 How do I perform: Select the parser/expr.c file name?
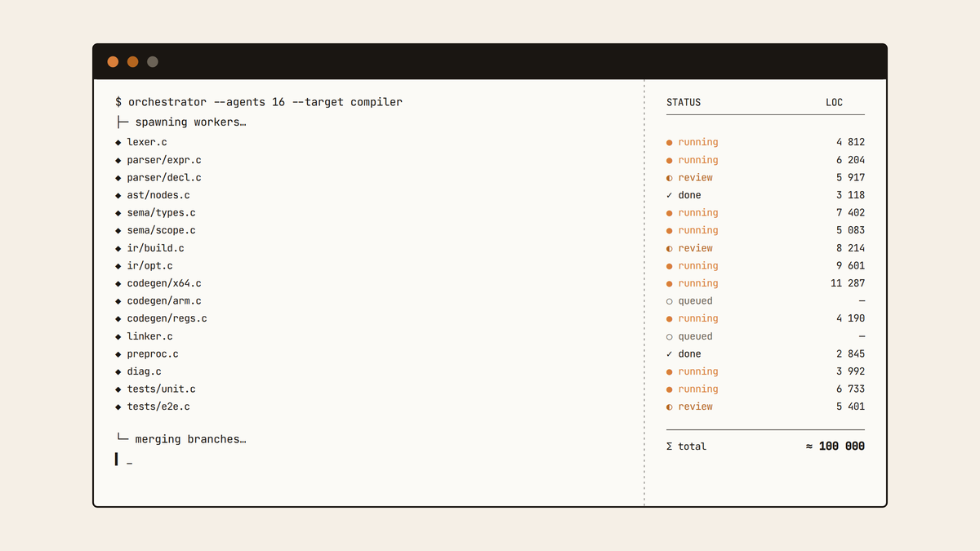164,160
